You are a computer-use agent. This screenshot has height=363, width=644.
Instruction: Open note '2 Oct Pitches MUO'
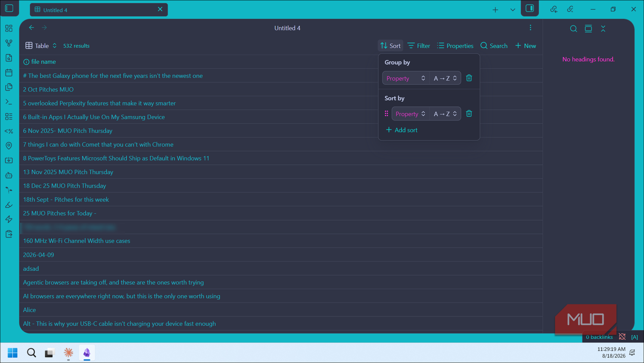[48, 89]
